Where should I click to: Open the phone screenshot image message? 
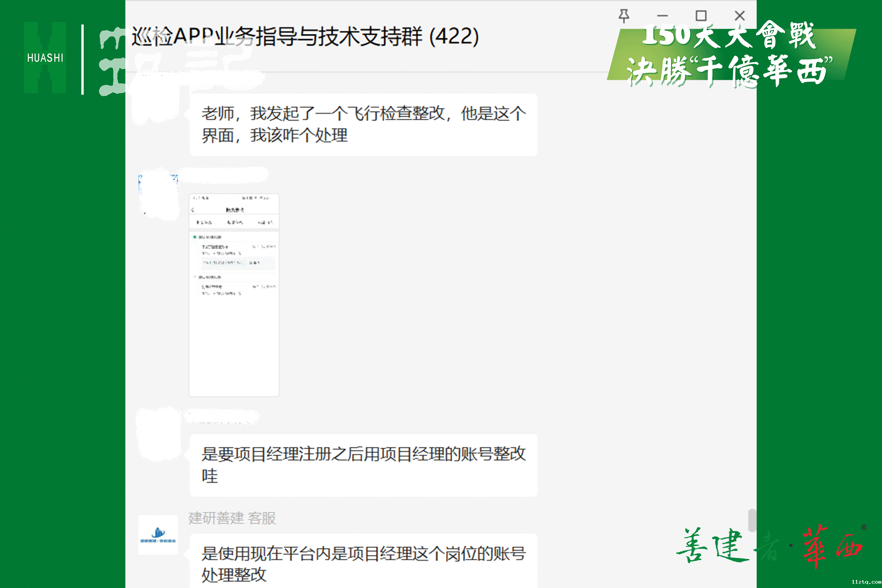[234, 295]
